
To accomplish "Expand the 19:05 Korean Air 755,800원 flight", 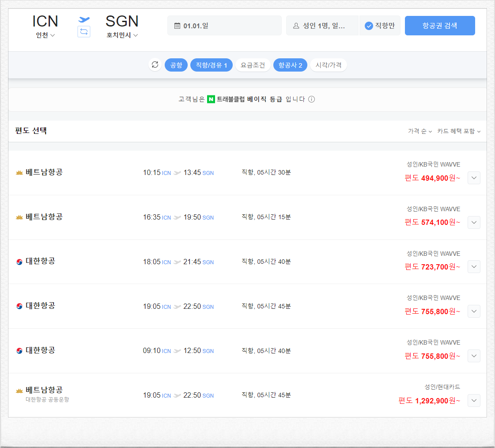I will coord(474,311).
